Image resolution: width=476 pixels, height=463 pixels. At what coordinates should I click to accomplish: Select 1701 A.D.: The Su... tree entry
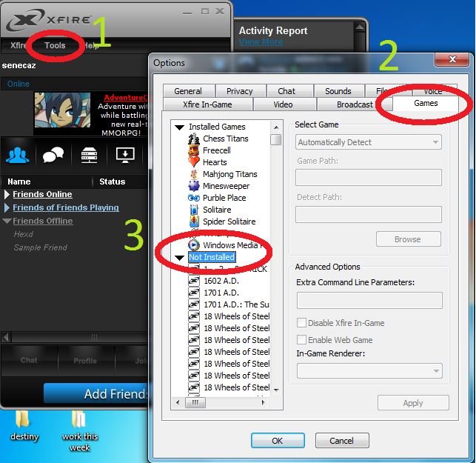(x=236, y=304)
